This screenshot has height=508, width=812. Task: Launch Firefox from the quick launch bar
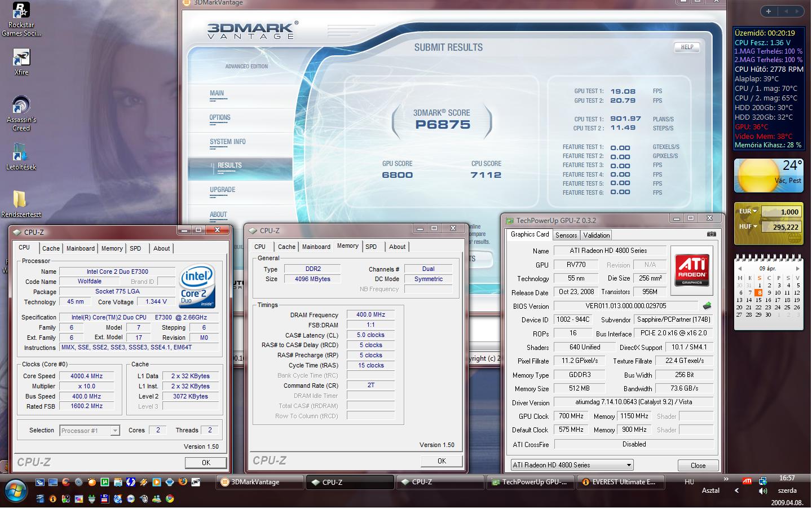pyautogui.click(x=183, y=482)
